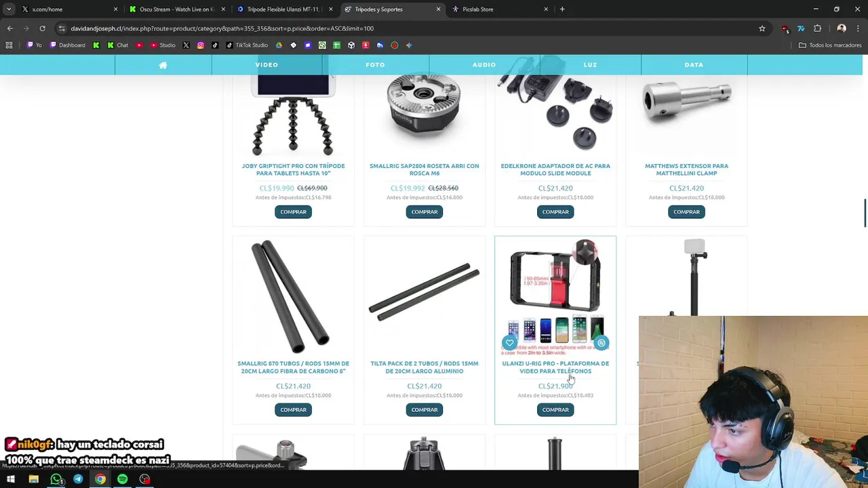
Task: Open a new browser tab
Action: pos(562,9)
